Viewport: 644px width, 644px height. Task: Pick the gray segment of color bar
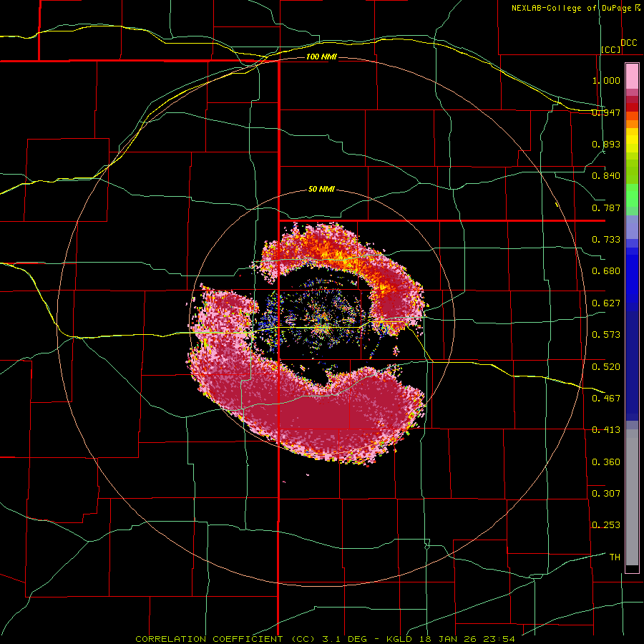632,497
